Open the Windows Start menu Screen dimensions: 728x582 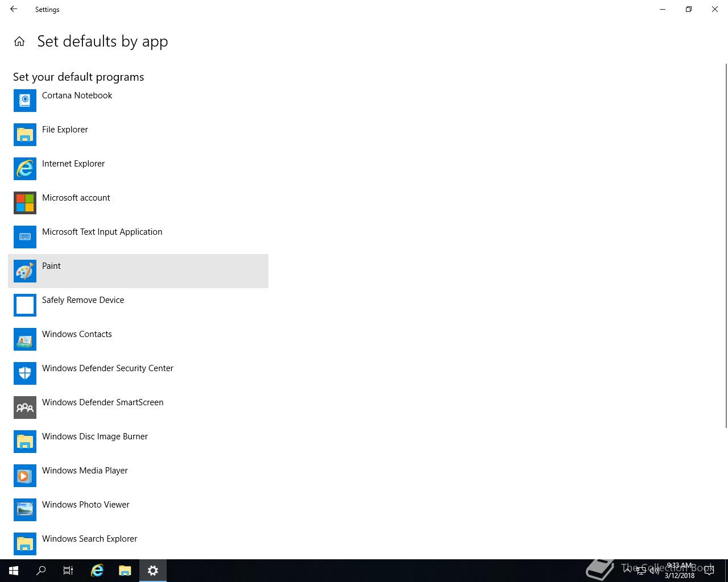[14, 571]
